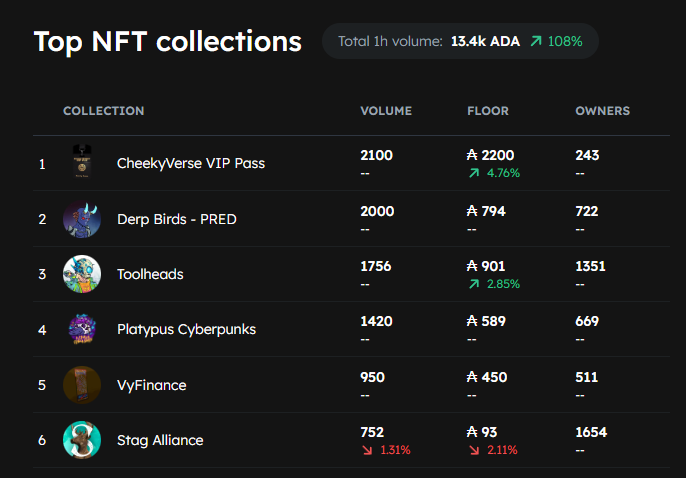Click the ₳ 901 floor price
The image size is (686, 478).
point(486,266)
